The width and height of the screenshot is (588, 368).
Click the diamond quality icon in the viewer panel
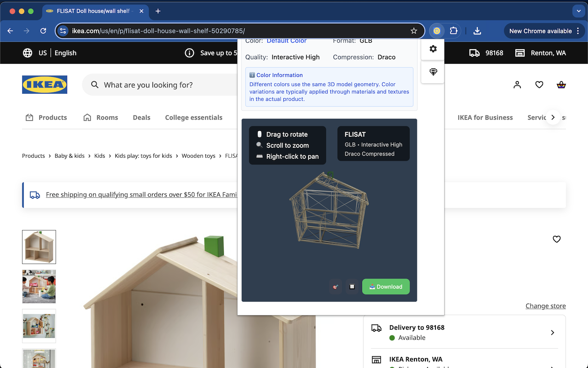point(432,72)
